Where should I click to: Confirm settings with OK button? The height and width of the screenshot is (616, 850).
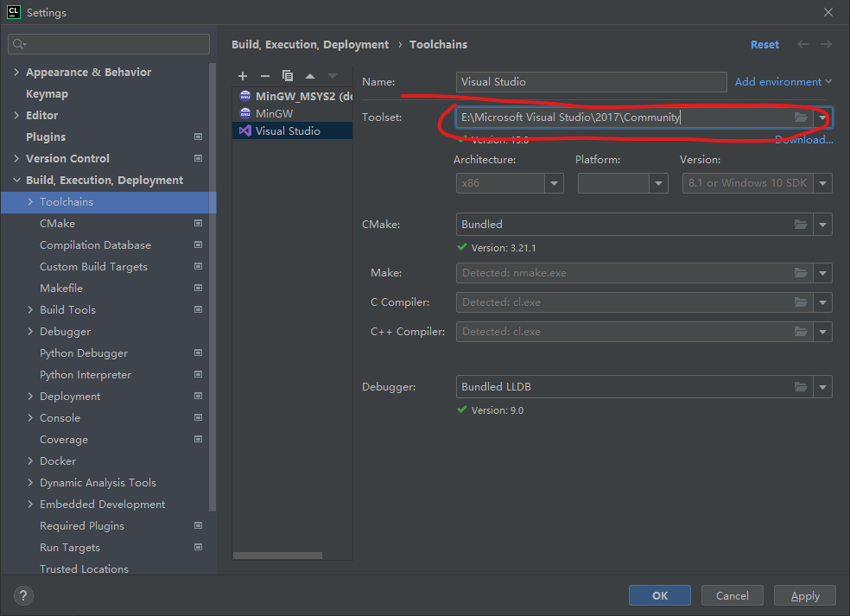pos(660,595)
